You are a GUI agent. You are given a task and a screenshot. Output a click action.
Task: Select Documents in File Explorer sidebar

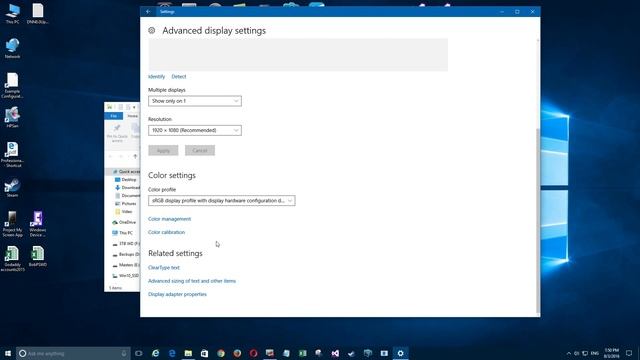pyautogui.click(x=127, y=196)
